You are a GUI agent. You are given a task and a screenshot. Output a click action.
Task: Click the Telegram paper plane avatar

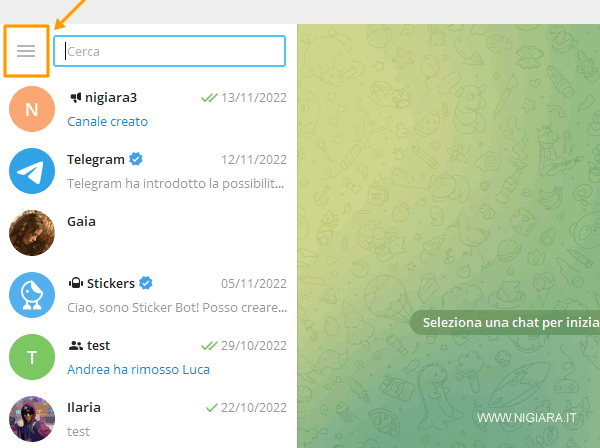click(x=32, y=171)
